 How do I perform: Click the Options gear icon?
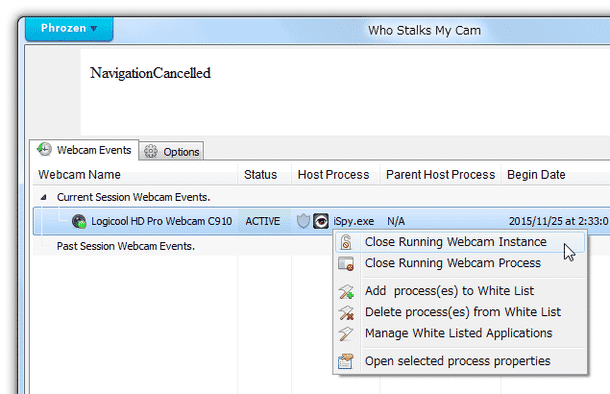tap(151, 151)
